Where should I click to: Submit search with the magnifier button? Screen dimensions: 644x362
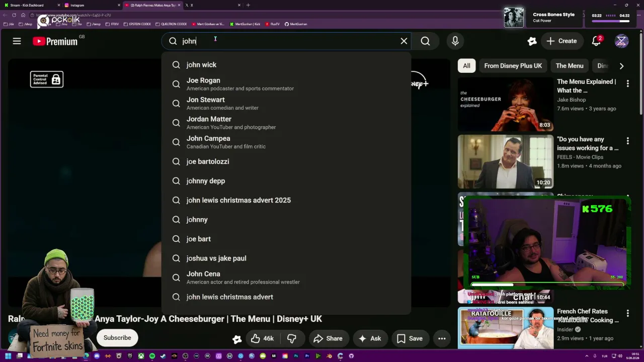[425, 41]
